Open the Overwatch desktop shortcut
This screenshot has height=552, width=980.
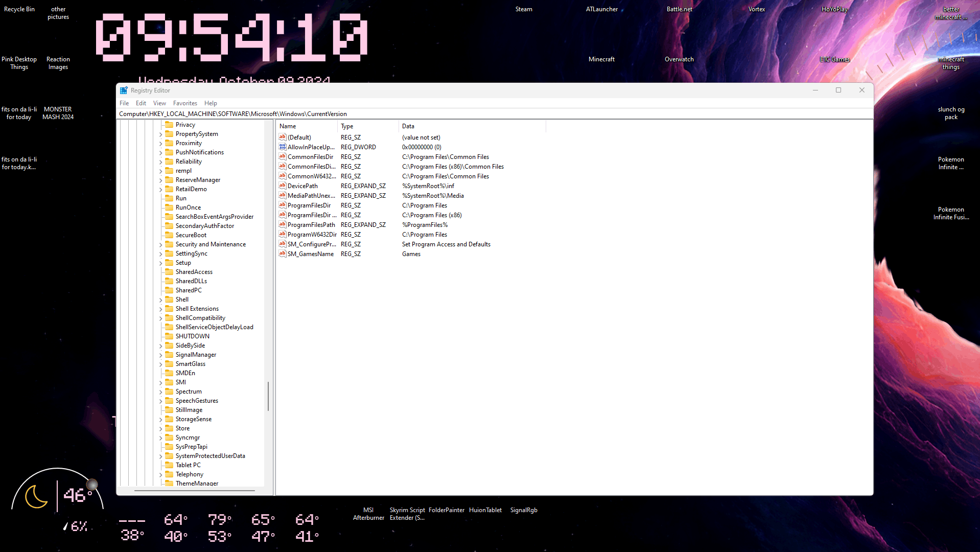point(679,59)
